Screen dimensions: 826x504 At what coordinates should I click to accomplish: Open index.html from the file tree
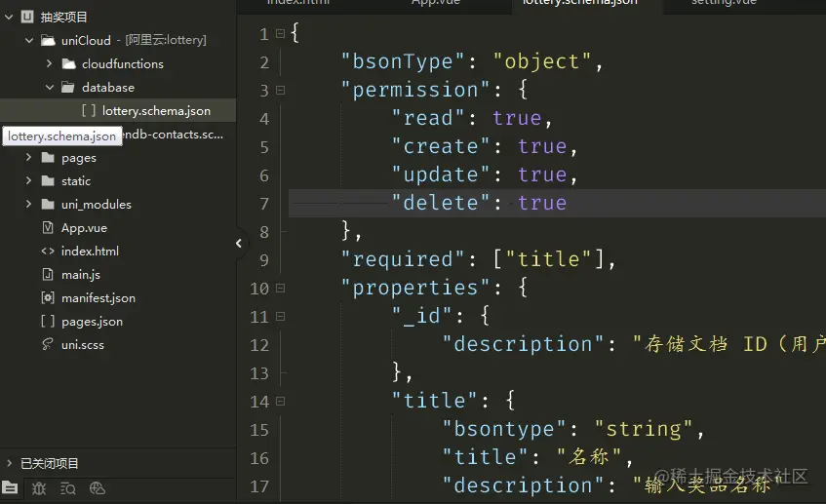tap(90, 252)
